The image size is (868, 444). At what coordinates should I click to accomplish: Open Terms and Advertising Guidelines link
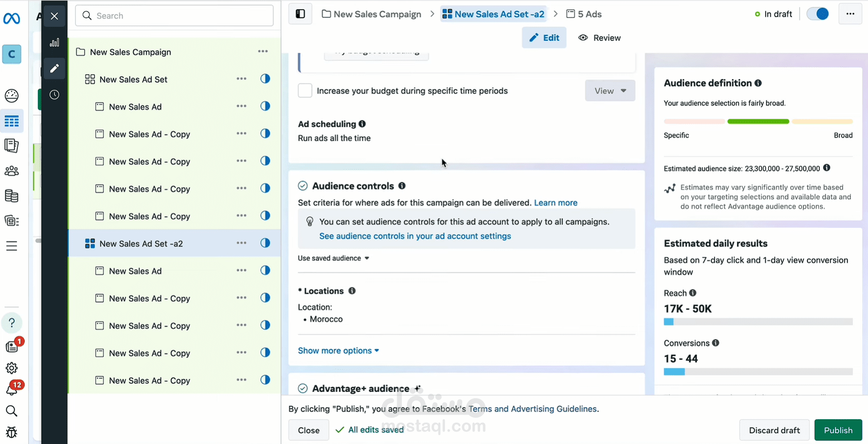(x=533, y=409)
